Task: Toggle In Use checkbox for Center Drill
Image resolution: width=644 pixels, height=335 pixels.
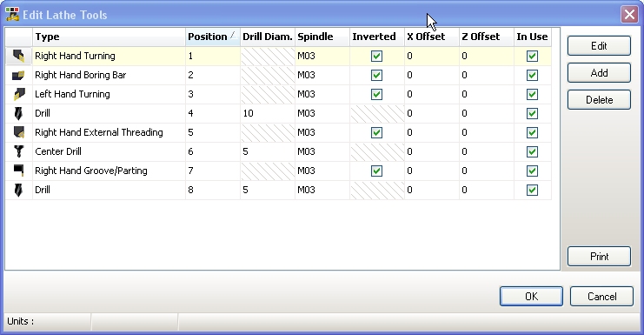Action: coord(532,151)
